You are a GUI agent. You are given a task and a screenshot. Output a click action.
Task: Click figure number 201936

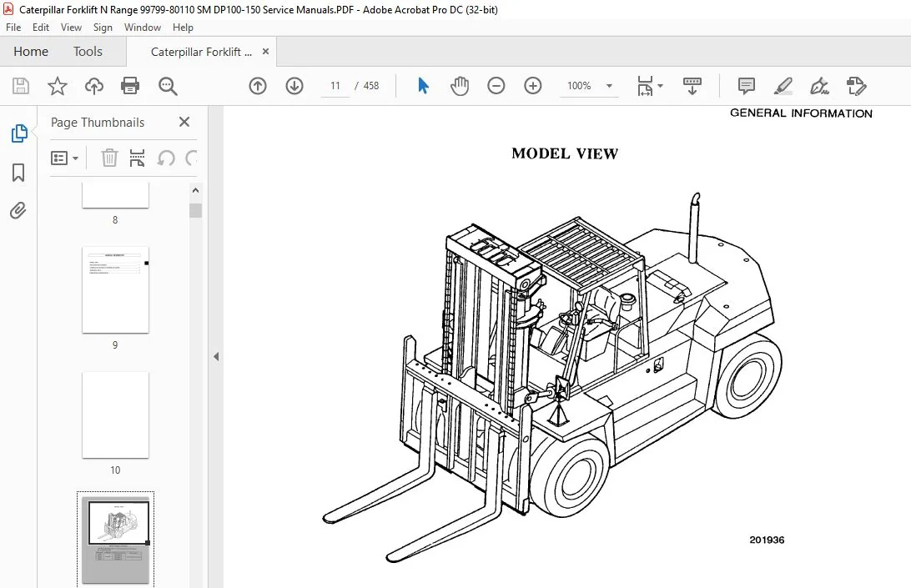(767, 540)
